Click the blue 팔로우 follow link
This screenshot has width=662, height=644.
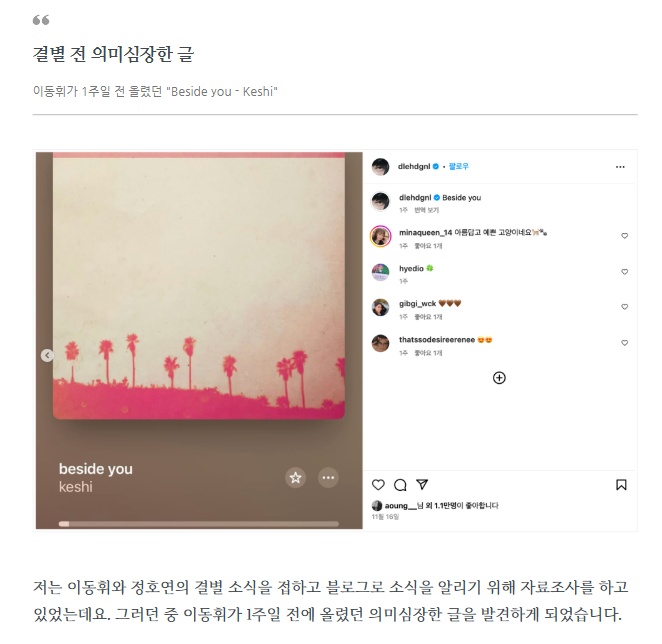point(459,166)
